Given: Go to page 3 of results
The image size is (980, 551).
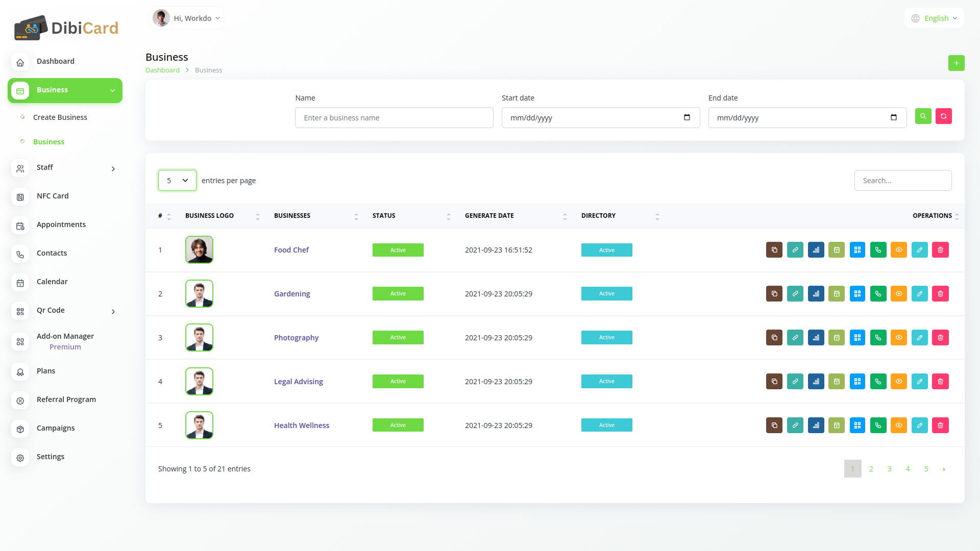Looking at the screenshot, I should click(889, 469).
